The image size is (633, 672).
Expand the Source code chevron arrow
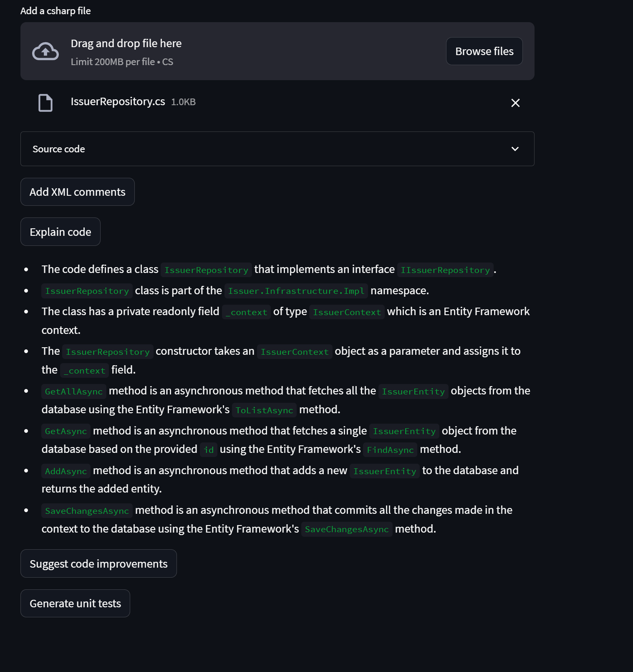pos(515,149)
